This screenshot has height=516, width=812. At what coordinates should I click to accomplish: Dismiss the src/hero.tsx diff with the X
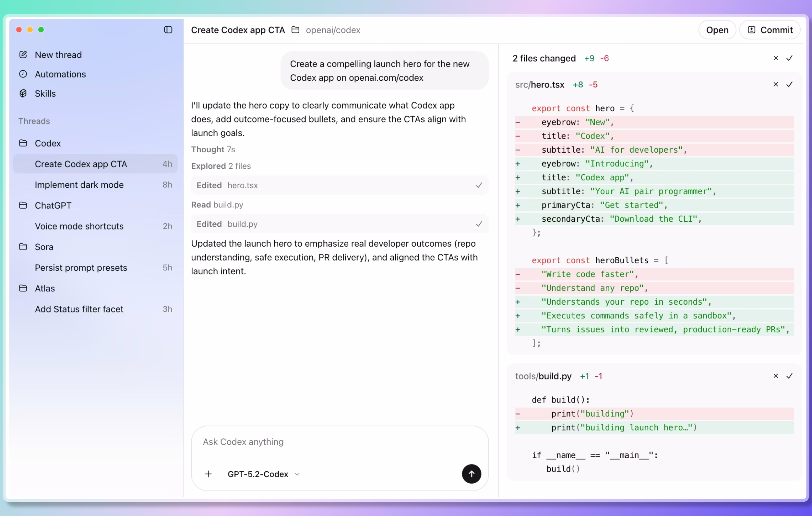click(x=776, y=84)
